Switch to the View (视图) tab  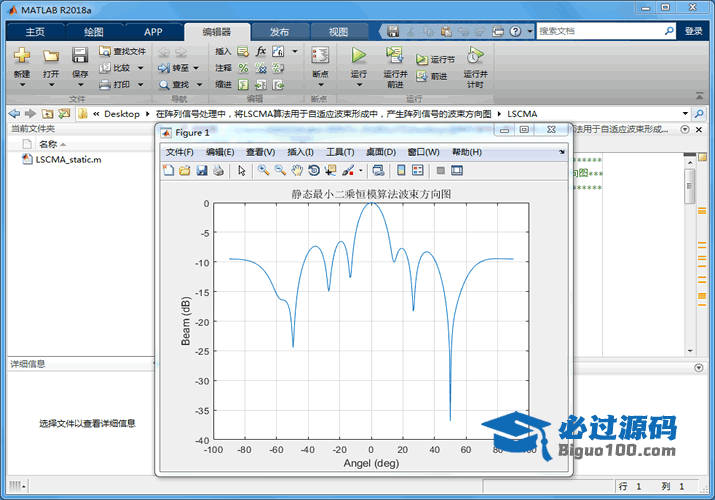338,31
